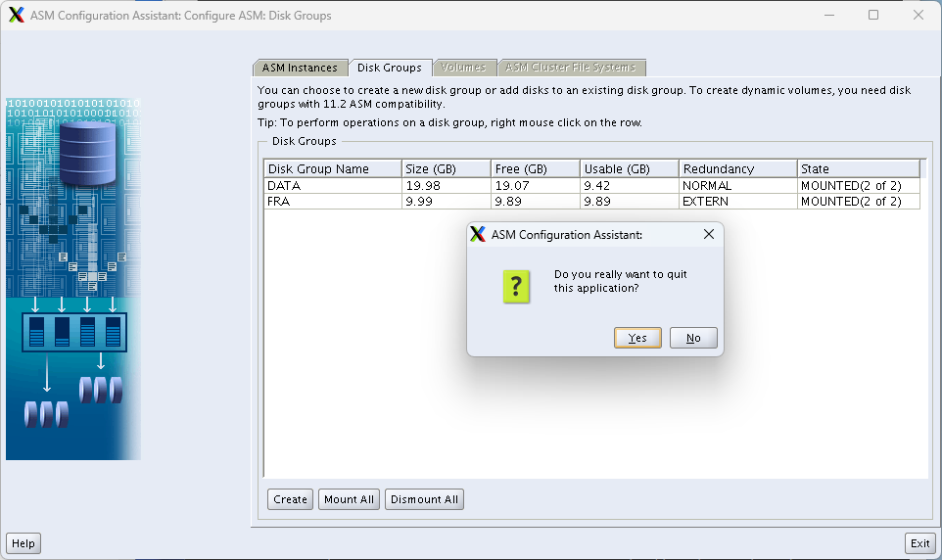Click the Dismount All button
The height and width of the screenshot is (560, 942).
pos(424,499)
